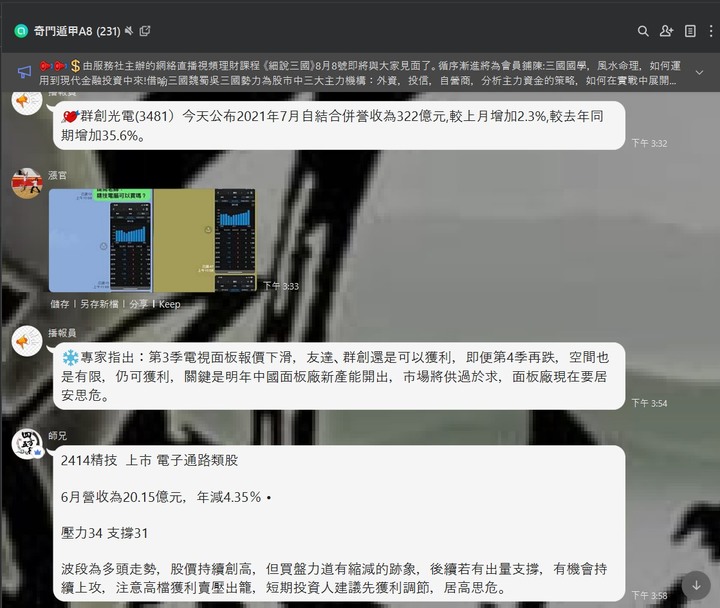Open 播報員 avatar above the 專家指出 message
This screenshot has width=720, height=608.
point(27,341)
